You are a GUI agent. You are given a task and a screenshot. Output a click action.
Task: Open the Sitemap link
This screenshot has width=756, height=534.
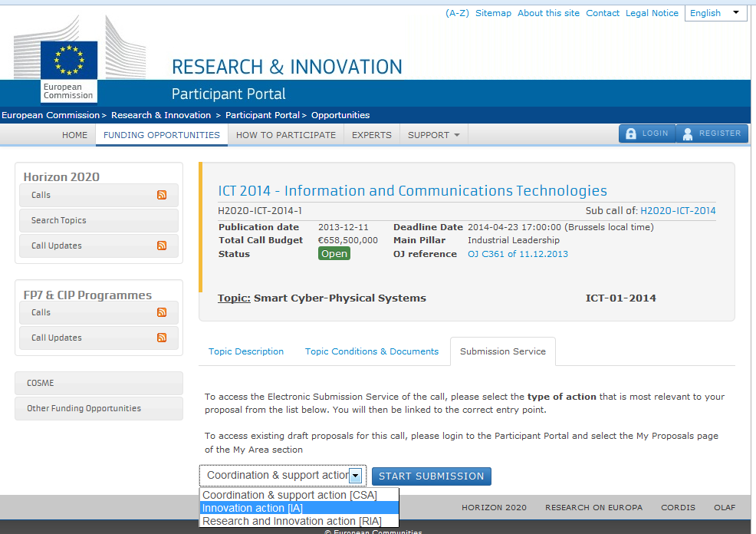tap(493, 13)
